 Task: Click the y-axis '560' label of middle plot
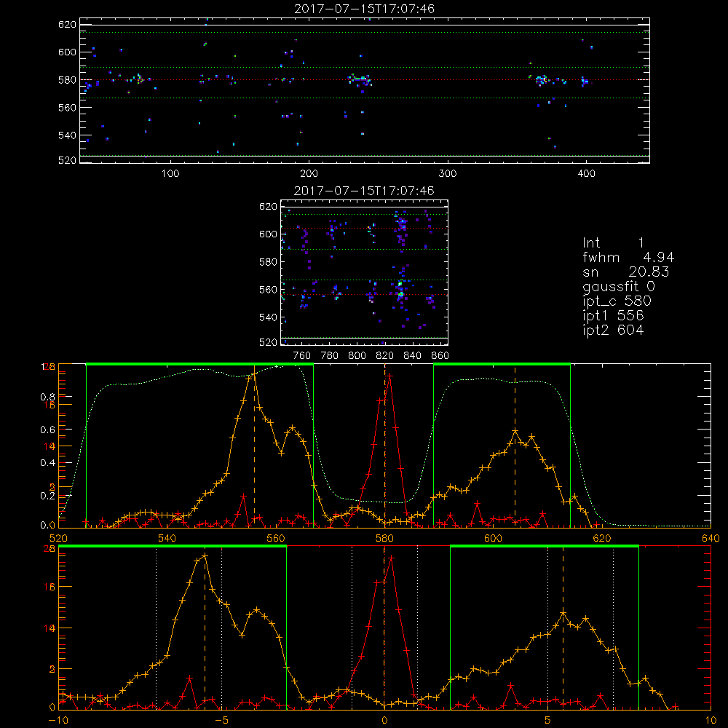268,290
